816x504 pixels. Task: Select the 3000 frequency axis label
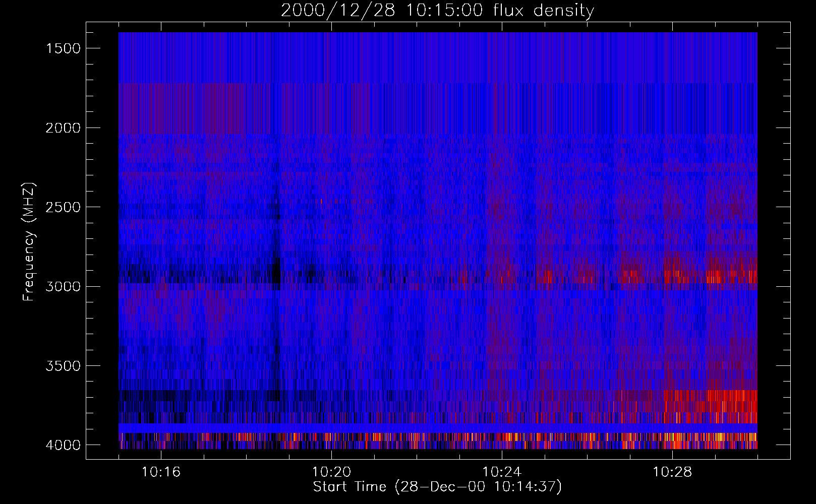tap(63, 287)
